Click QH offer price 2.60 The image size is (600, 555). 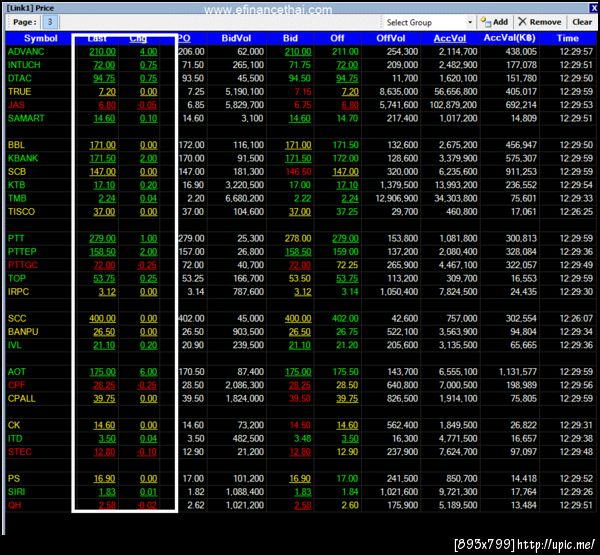pyautogui.click(x=350, y=505)
